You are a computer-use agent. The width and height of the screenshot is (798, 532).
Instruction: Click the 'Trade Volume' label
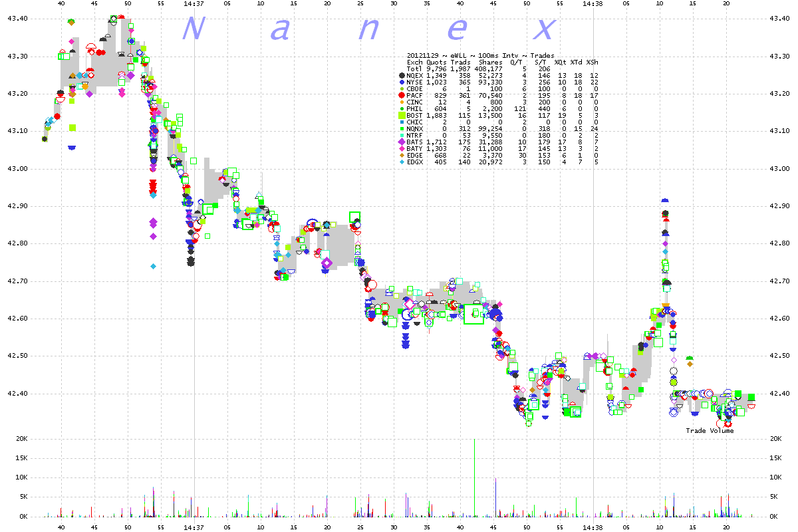(710, 430)
